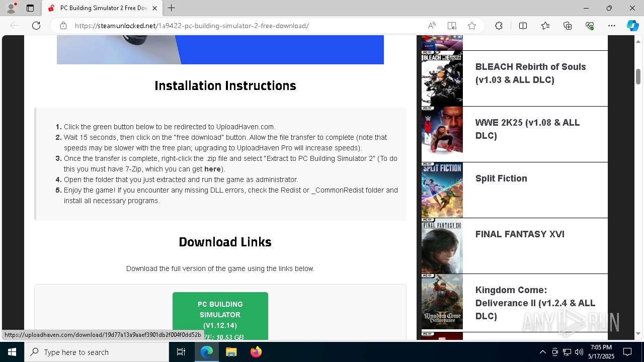This screenshot has height=362, width=644.
Task: Open a new browser tab
Action: point(171,8)
